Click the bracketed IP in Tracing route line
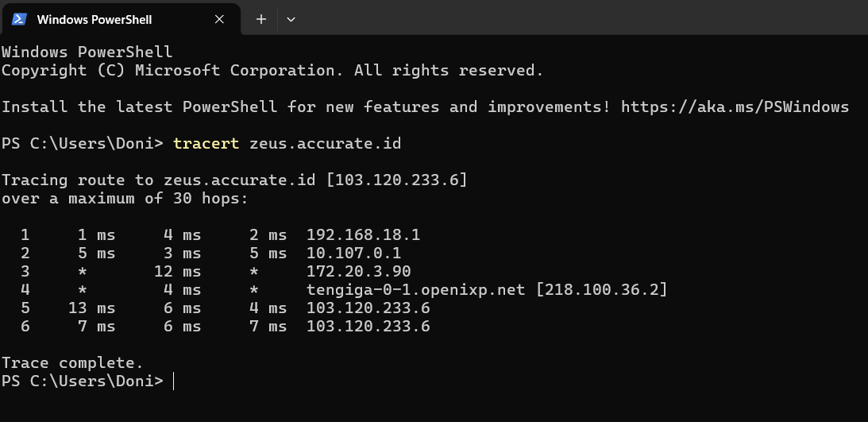 point(396,180)
